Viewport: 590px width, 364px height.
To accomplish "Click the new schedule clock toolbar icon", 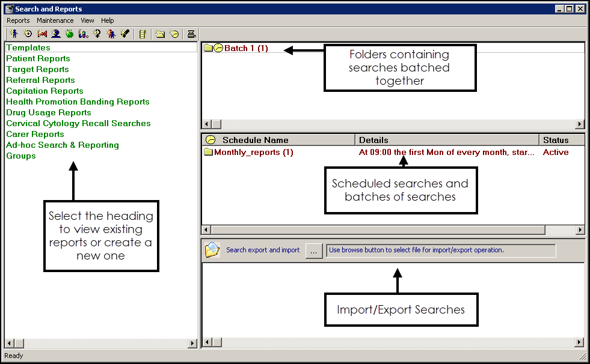I will (174, 34).
